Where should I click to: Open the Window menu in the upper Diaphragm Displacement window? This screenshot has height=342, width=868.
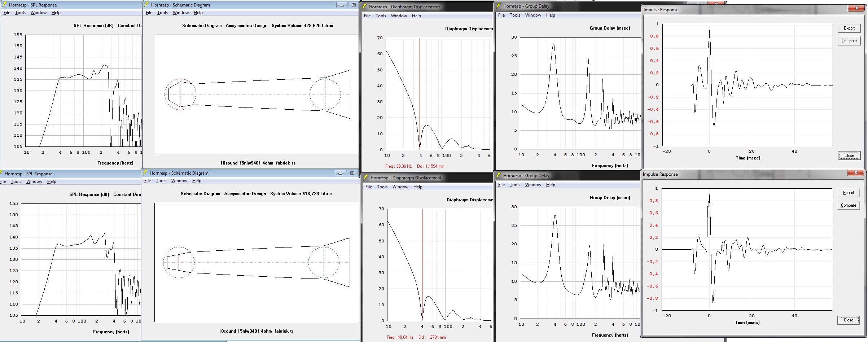pyautogui.click(x=399, y=16)
